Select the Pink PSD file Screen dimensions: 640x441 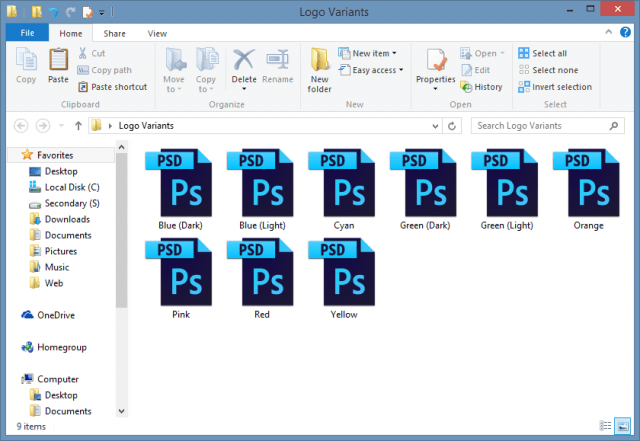pyautogui.click(x=180, y=279)
